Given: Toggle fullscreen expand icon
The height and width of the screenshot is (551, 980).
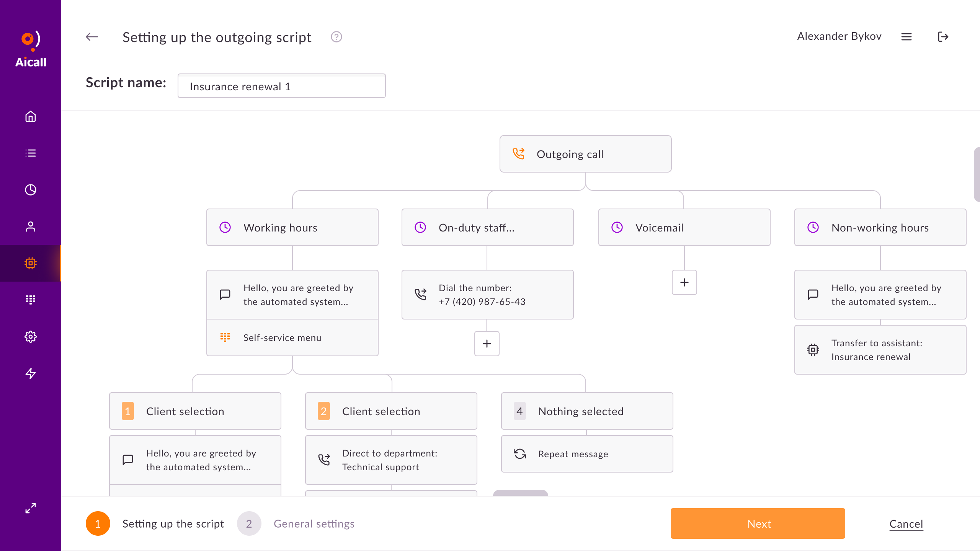Looking at the screenshot, I should (x=31, y=508).
